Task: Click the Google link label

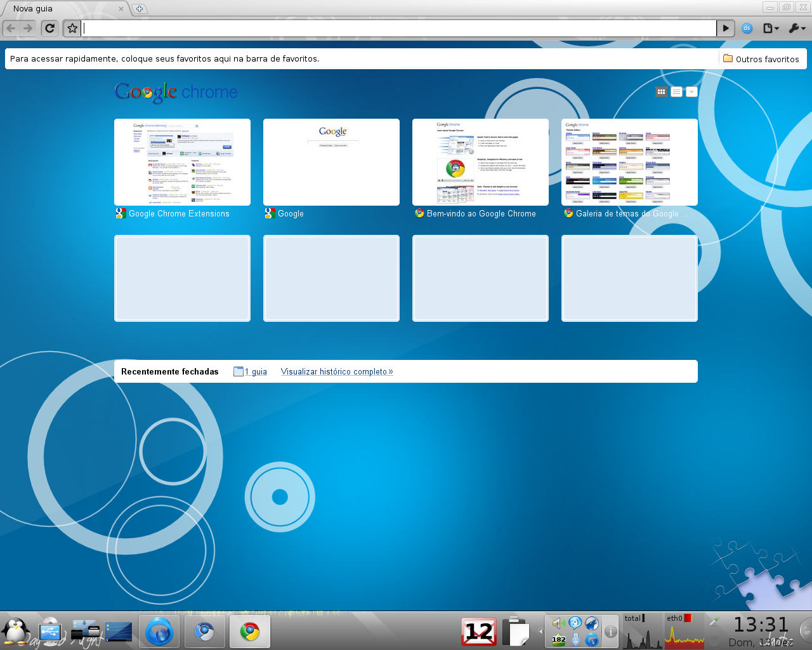Action: (291, 214)
